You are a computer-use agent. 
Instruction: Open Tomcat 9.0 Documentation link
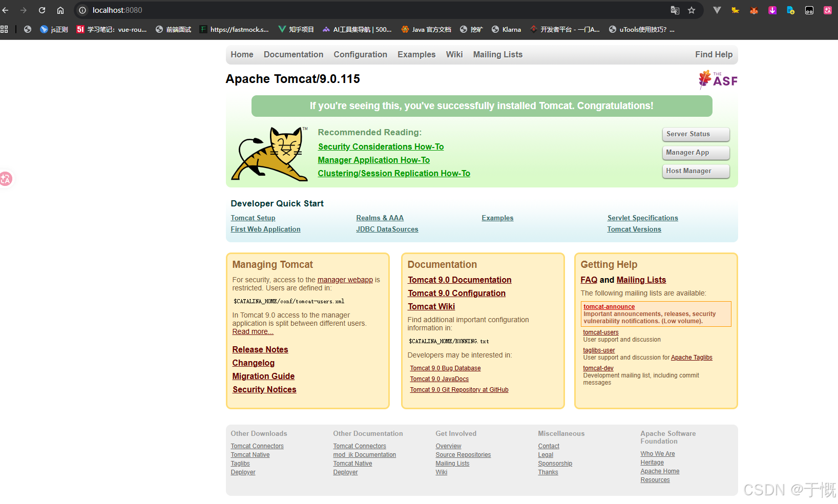459,280
